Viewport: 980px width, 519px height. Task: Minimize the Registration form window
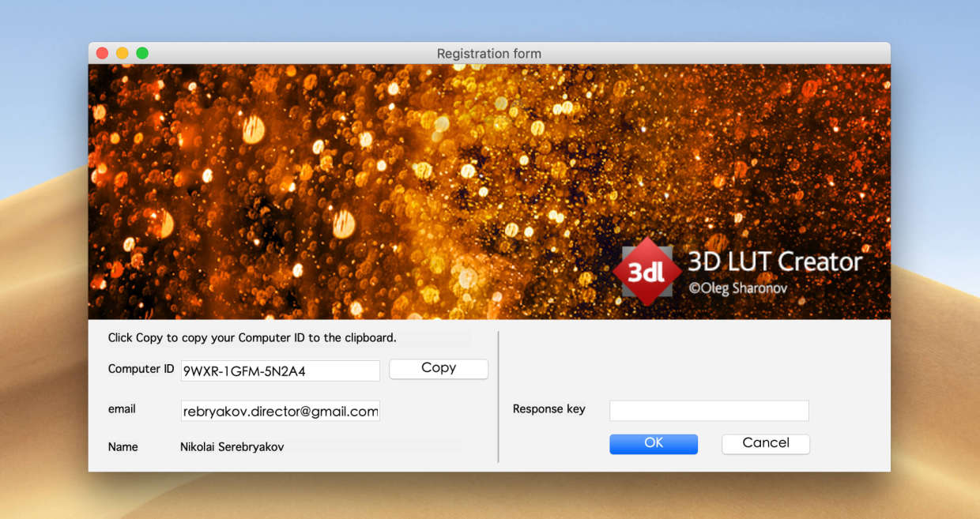click(122, 53)
